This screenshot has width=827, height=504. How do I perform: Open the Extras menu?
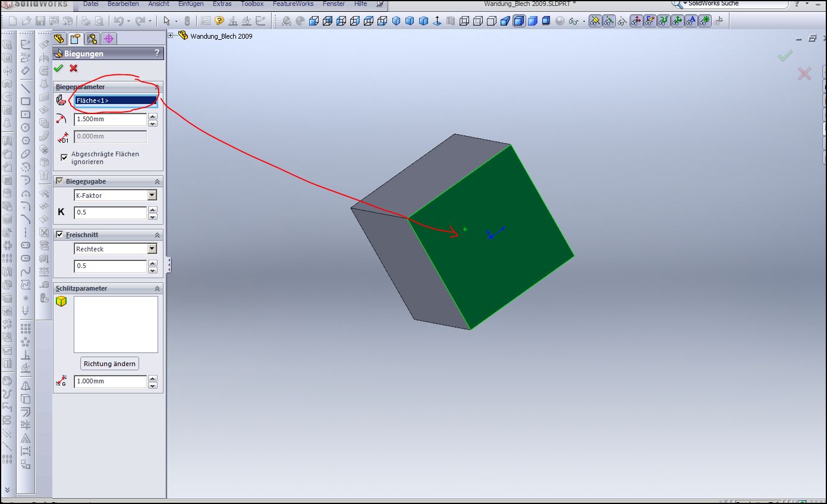click(x=222, y=4)
